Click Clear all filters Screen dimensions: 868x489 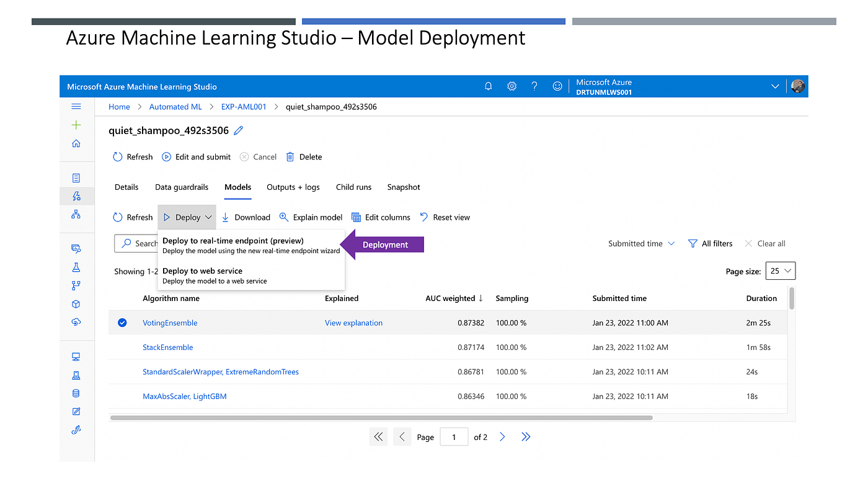click(765, 244)
